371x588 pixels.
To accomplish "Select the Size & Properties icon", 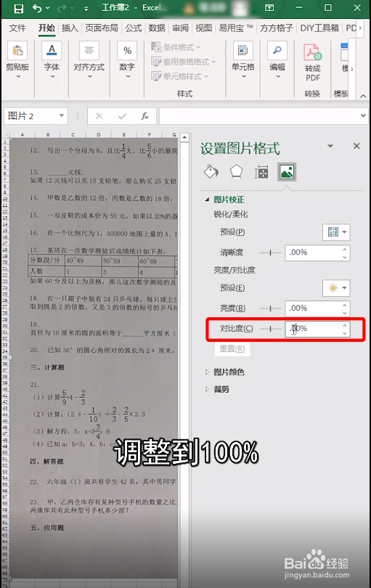I will [x=261, y=172].
